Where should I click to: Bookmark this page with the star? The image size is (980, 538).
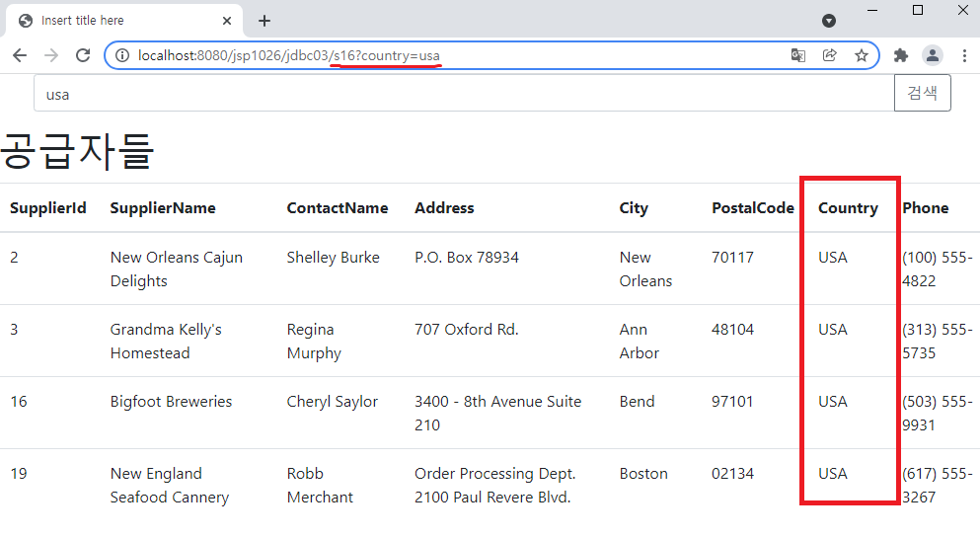click(x=862, y=55)
